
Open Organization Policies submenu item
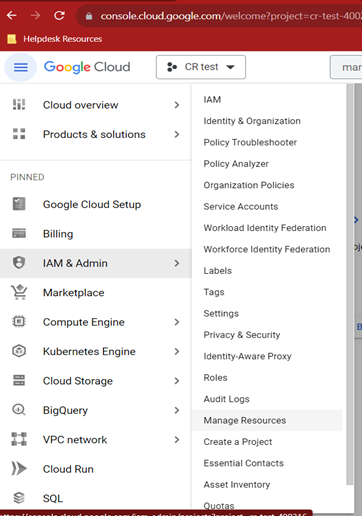click(x=249, y=185)
